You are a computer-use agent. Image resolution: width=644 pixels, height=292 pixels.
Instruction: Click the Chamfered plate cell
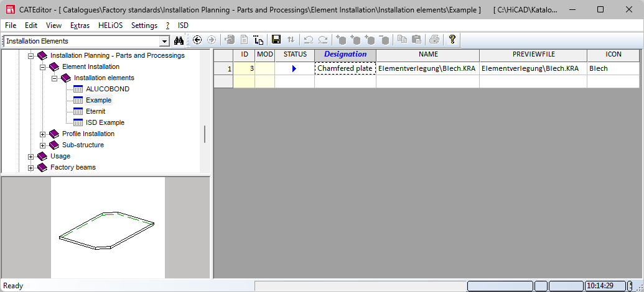tap(345, 69)
